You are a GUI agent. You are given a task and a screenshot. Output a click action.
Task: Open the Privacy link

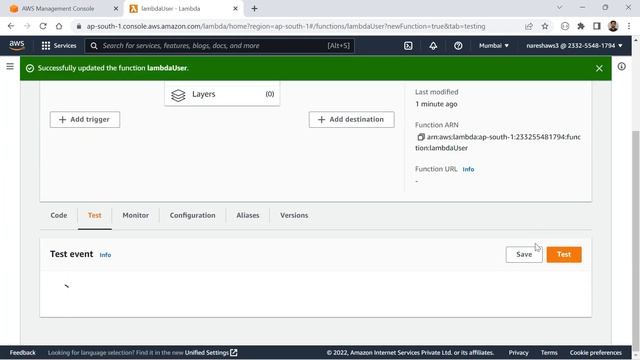click(x=518, y=353)
